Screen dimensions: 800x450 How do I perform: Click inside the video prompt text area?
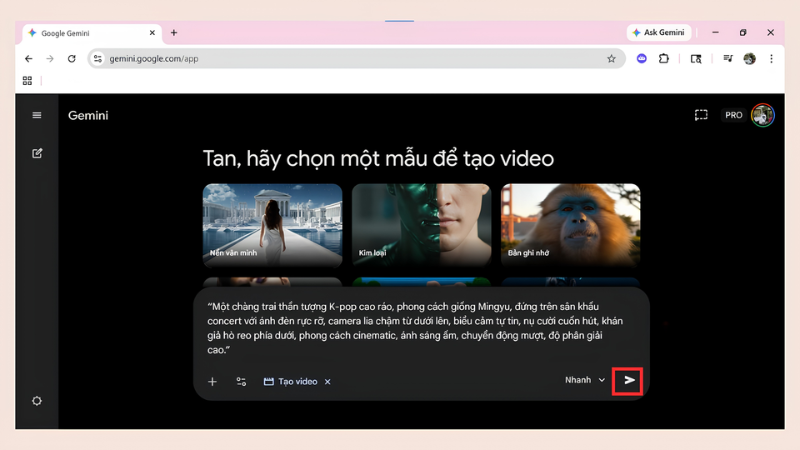click(415, 328)
